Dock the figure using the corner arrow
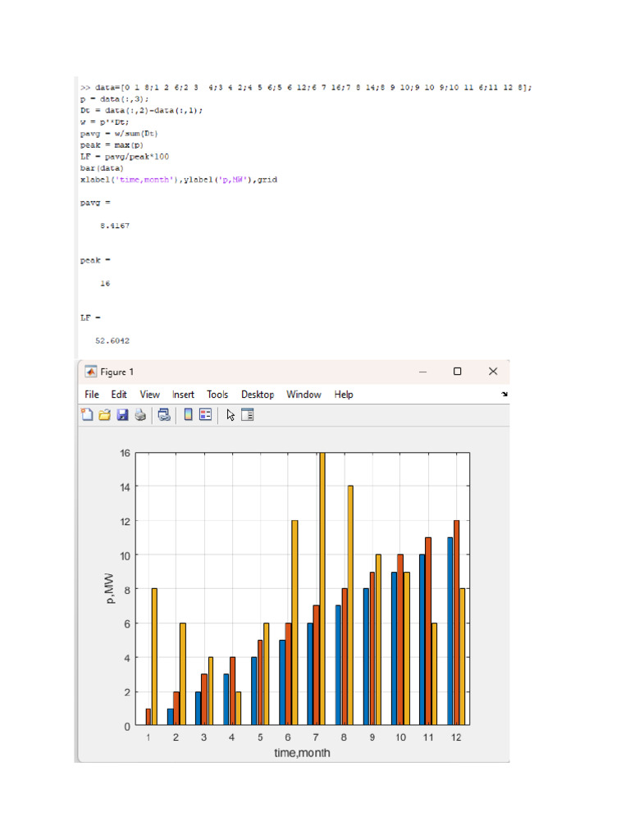 pos(504,395)
